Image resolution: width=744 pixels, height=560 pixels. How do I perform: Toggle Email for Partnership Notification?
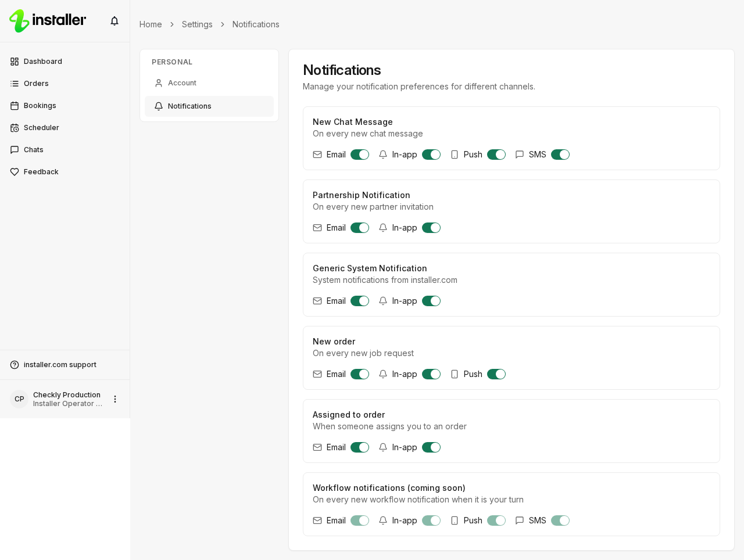(x=360, y=228)
